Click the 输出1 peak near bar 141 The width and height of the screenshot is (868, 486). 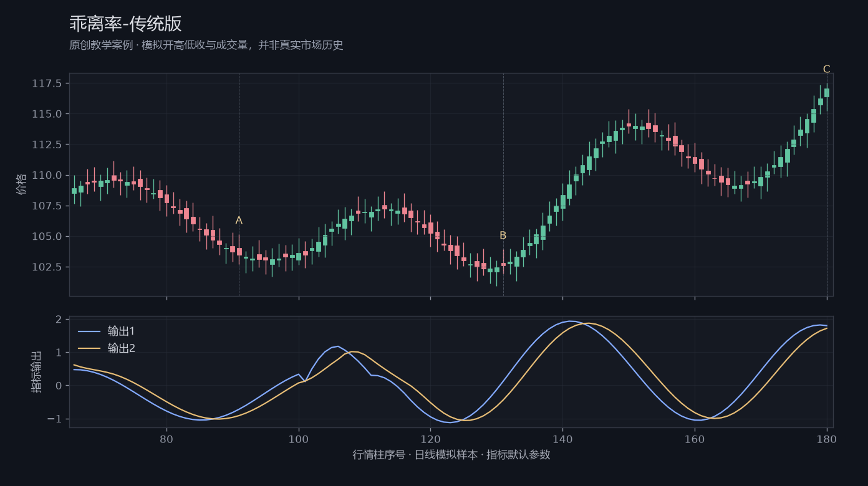point(569,321)
